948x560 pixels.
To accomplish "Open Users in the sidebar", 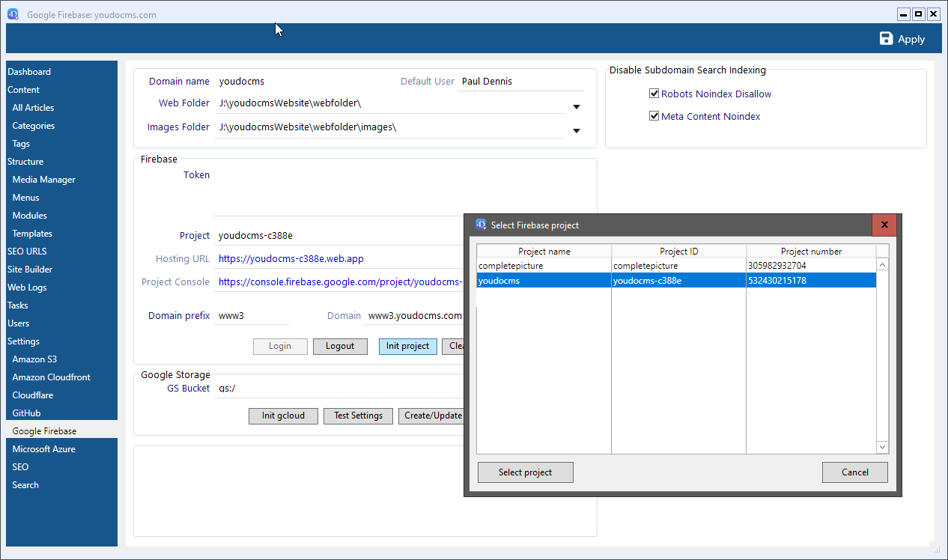I will [19, 323].
